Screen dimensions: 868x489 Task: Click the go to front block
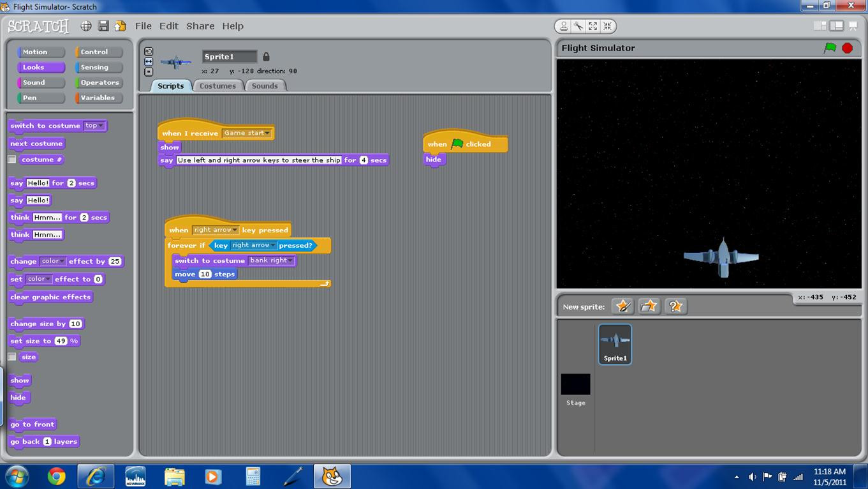33,425
